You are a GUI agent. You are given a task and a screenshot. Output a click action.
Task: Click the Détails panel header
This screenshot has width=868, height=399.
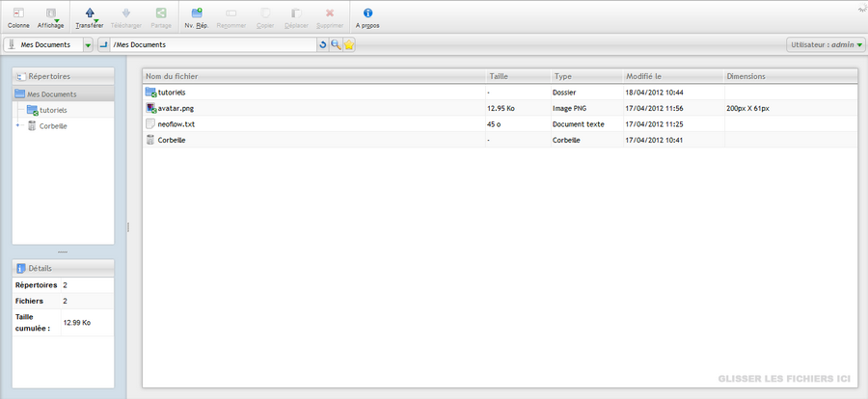63,268
